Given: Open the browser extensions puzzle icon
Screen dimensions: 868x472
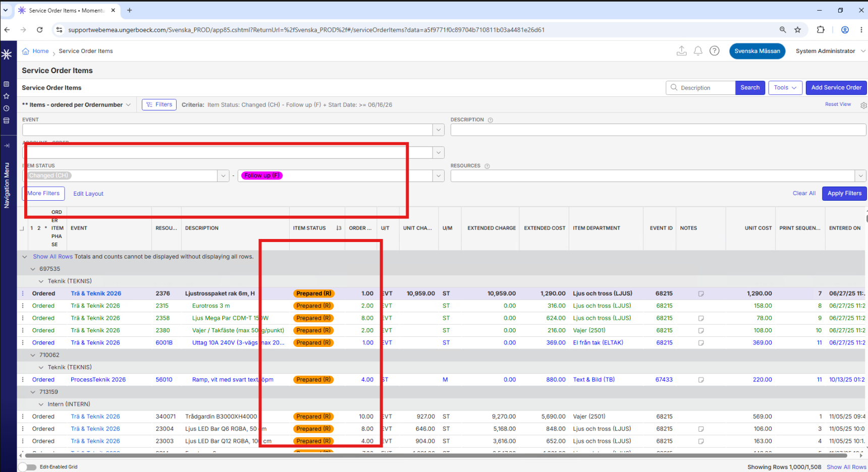Looking at the screenshot, I should point(821,30).
